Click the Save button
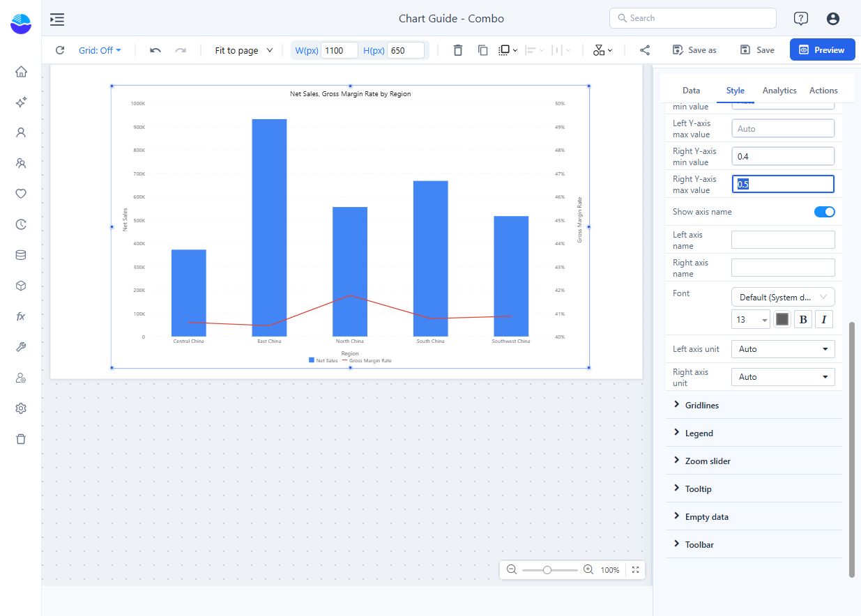 pos(757,50)
